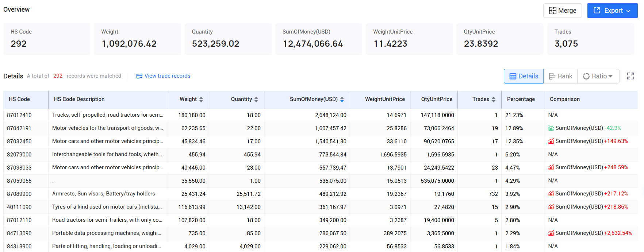Screen dimensions: 644x252
Task: Click HS code 84713090
Action: pyautogui.click(x=19, y=233)
